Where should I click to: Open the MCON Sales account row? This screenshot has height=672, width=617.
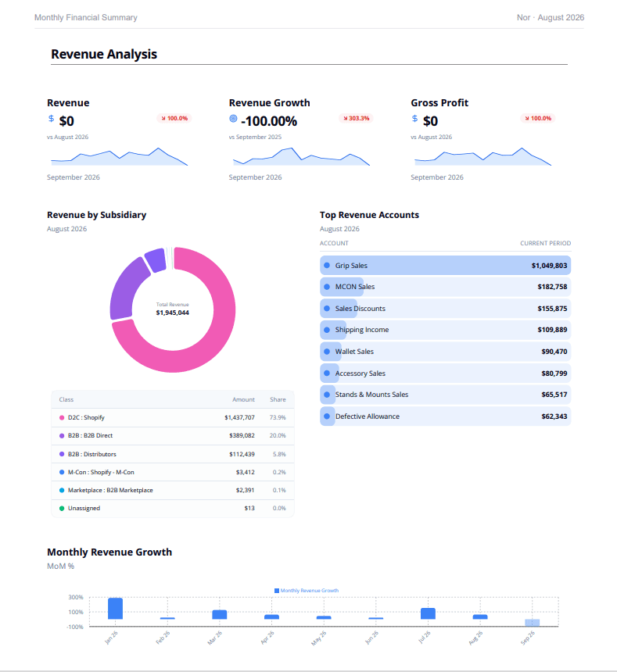click(x=446, y=287)
